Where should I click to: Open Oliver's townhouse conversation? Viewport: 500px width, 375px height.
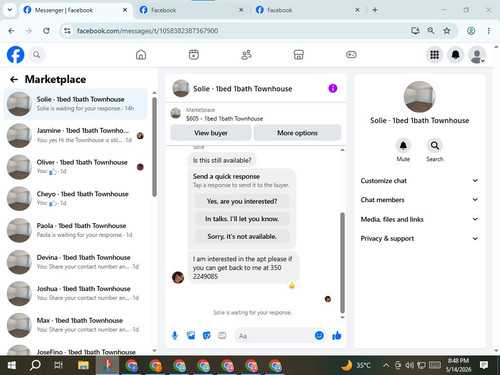point(76,167)
